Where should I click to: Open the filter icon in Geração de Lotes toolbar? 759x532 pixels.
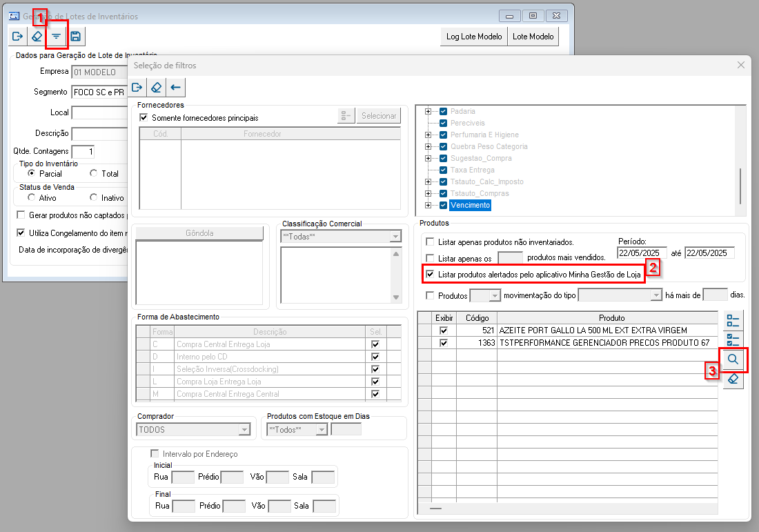[x=56, y=37]
